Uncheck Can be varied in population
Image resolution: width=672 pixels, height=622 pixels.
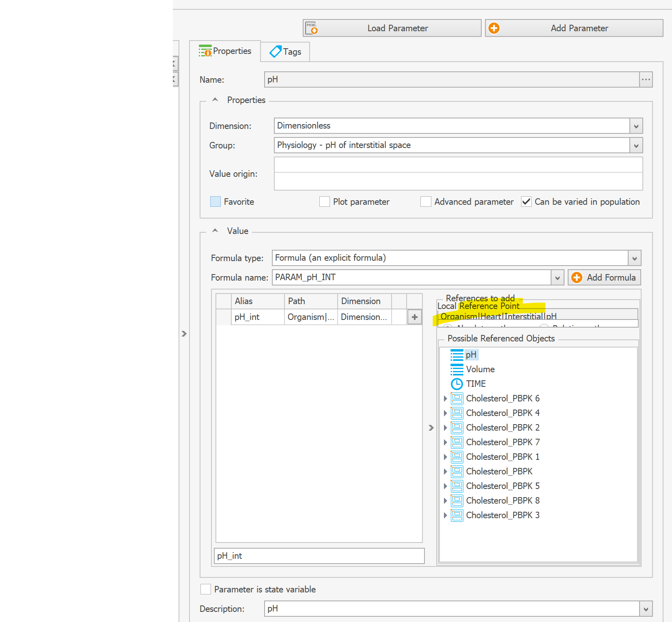coord(526,202)
